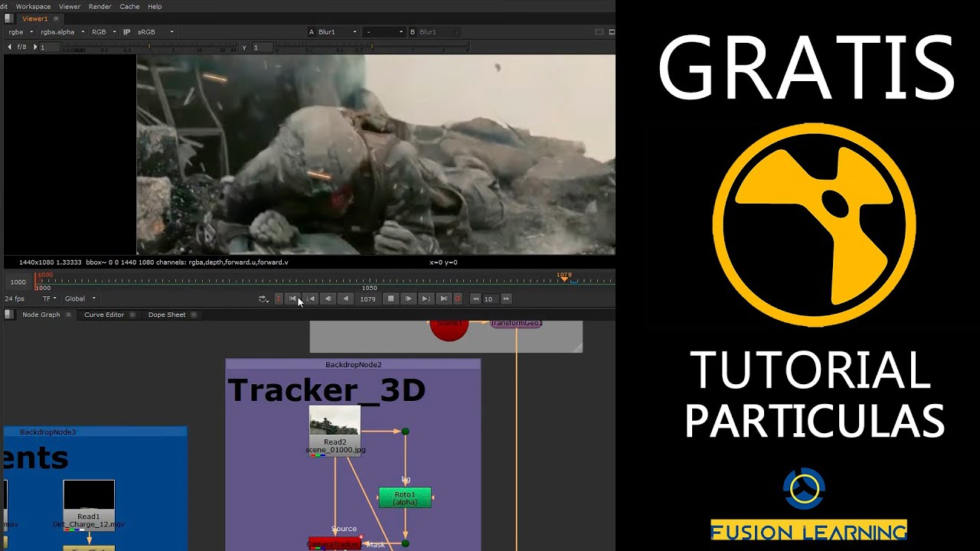Switch to the Curve Editor tab

point(104,315)
